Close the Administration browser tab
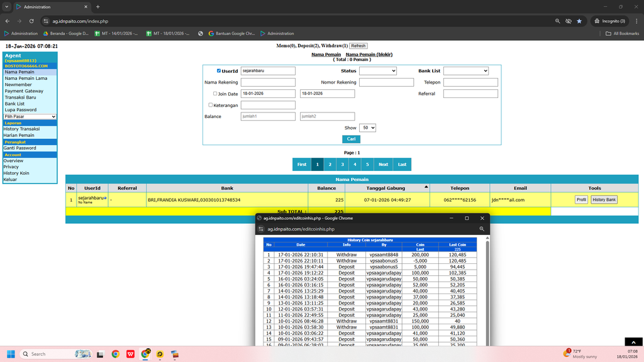644x362 pixels. (86, 6)
